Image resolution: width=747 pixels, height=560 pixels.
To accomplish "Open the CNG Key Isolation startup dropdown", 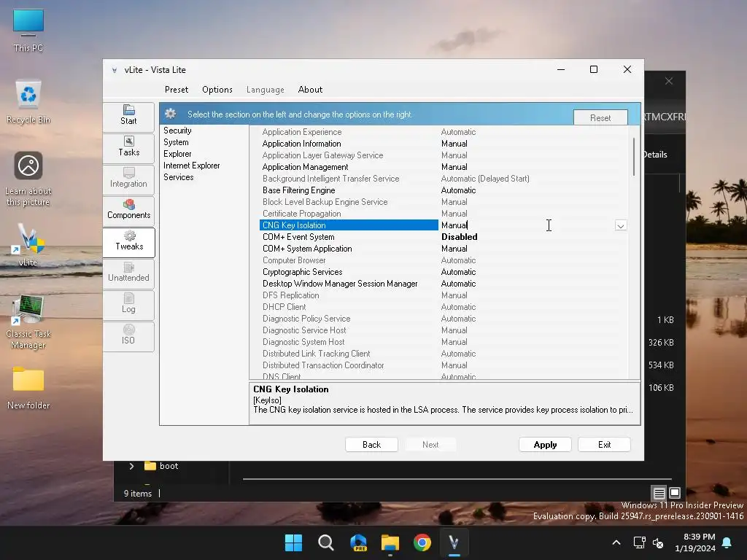I will 621,225.
